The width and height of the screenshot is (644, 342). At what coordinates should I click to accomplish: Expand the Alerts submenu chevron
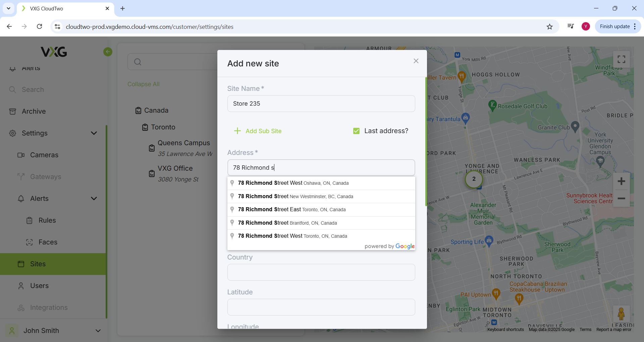[x=94, y=198]
